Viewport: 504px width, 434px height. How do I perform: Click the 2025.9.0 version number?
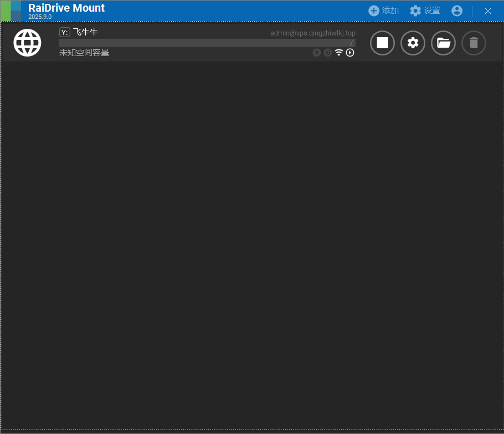(40, 17)
